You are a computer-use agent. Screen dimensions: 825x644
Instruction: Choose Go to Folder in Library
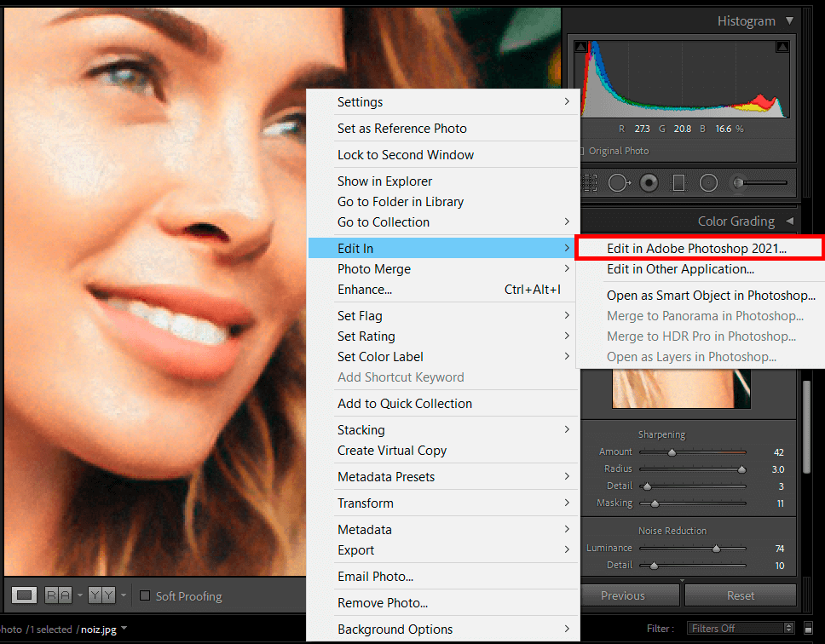point(443,202)
